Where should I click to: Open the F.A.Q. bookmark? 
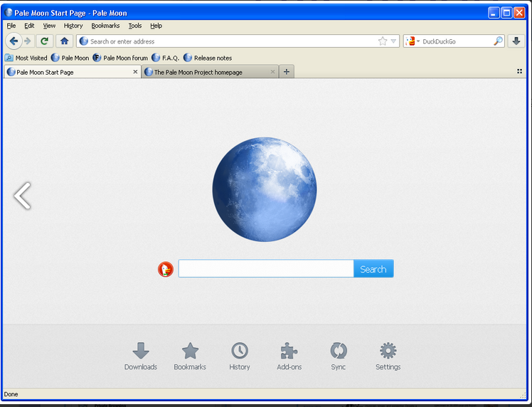pos(166,58)
